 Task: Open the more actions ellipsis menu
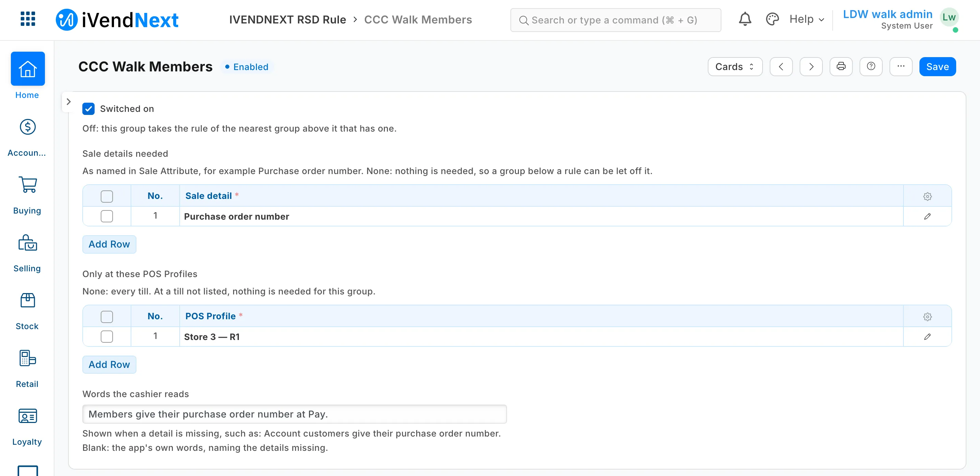coord(900,67)
